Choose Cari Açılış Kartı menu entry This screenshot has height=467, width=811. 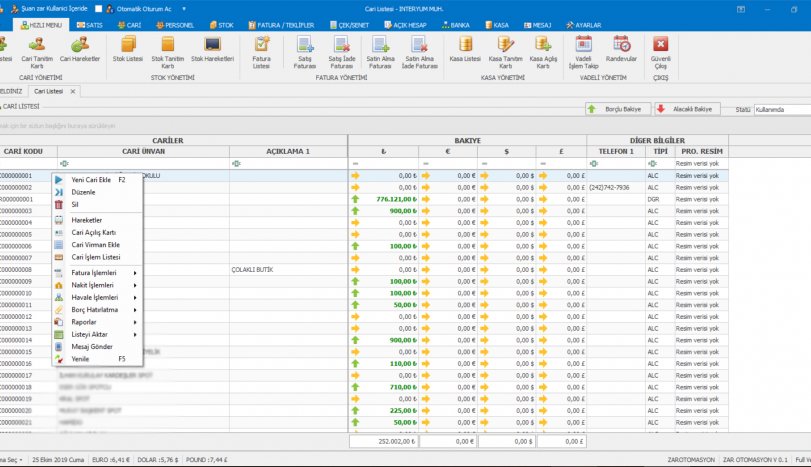[97, 232]
